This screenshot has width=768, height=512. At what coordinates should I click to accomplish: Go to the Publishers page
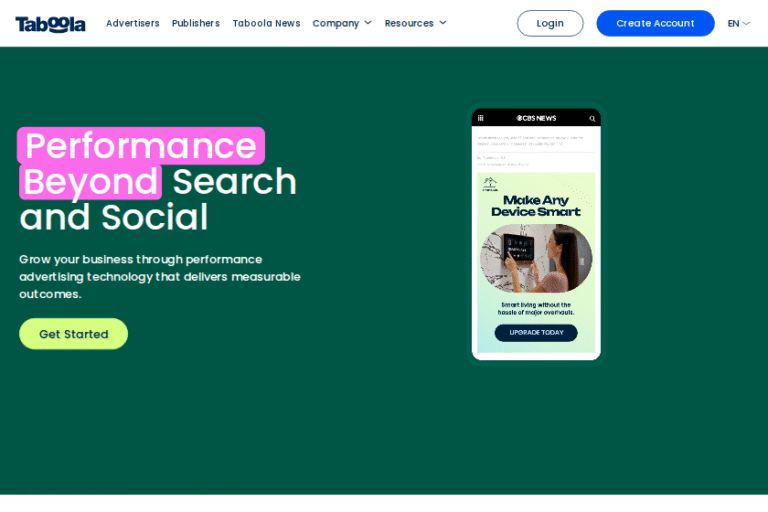(x=195, y=23)
